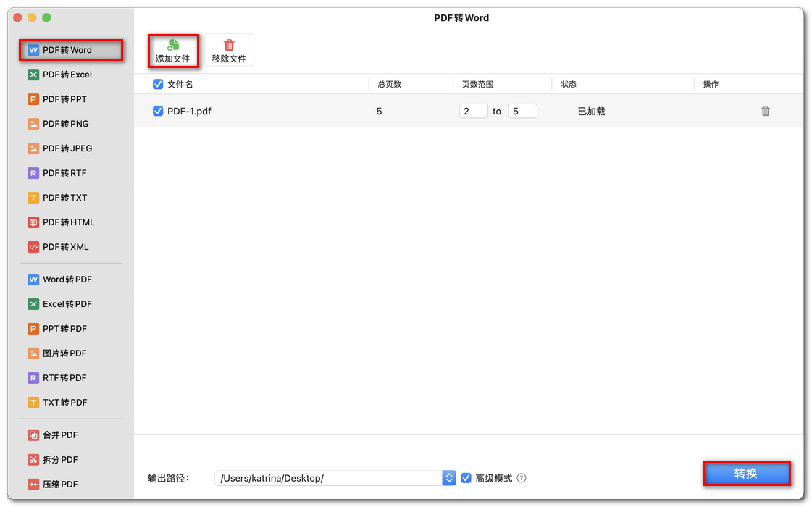
Task: Click the starting page number field
Action: point(474,111)
